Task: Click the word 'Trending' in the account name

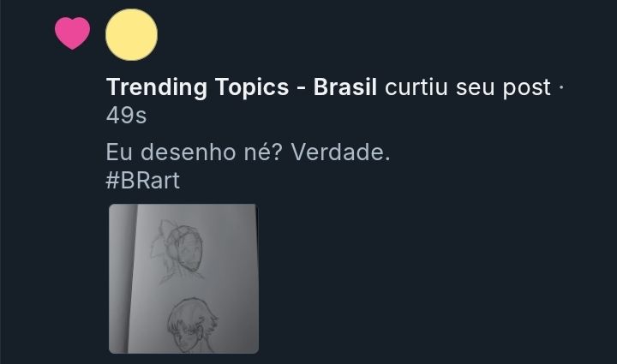Action: (x=157, y=87)
